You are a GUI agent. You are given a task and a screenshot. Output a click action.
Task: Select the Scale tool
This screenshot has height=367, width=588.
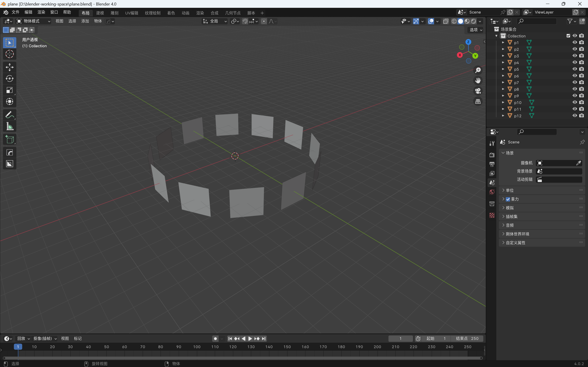coord(9,90)
